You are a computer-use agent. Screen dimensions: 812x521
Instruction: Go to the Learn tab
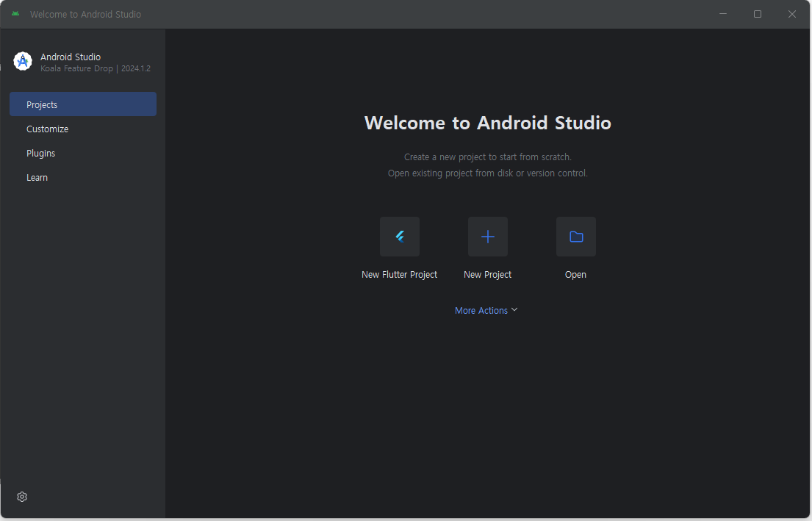pos(83,178)
